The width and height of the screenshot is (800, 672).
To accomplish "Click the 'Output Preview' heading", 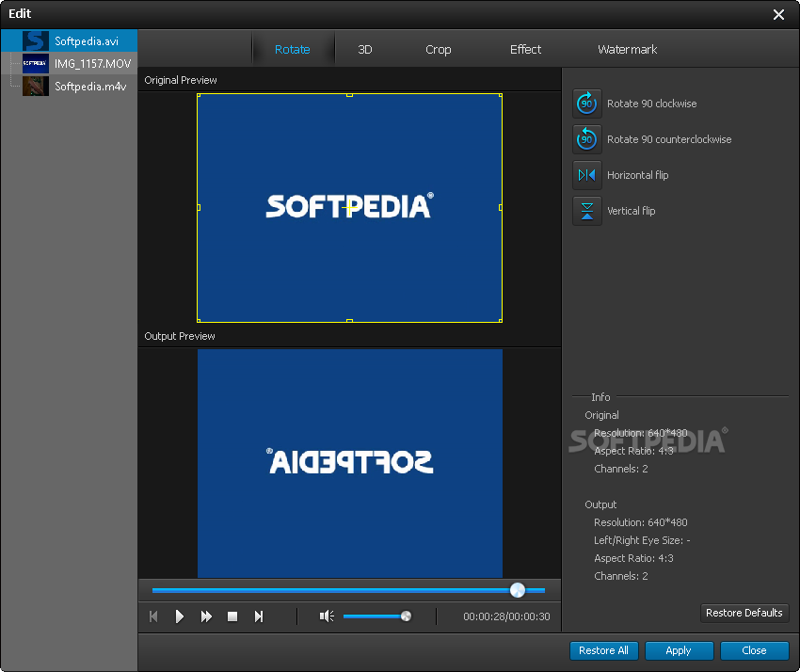I will click(x=180, y=336).
